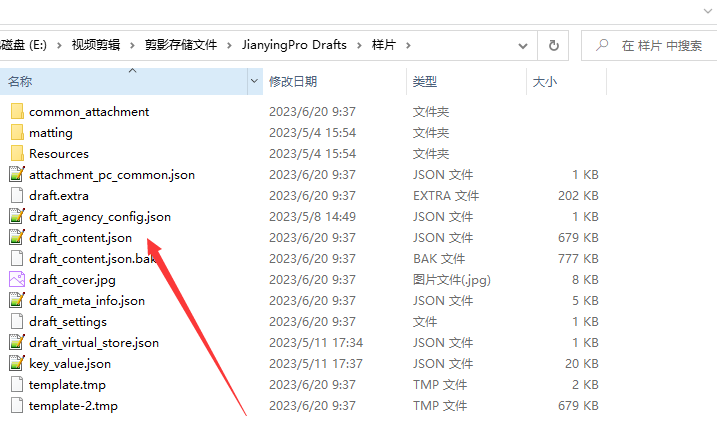Viewport: 717px width, 434px height.
Task: Click the draft_meta_info.json file icon
Action: (x=17, y=300)
